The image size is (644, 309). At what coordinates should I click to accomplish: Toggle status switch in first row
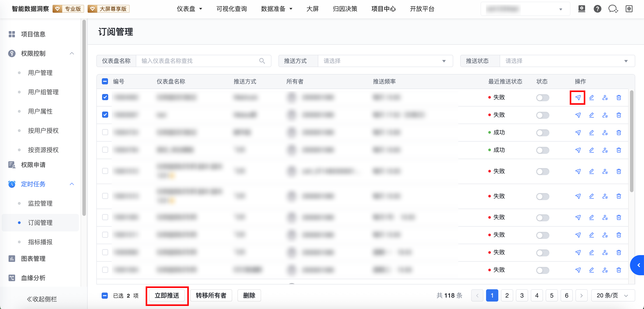543,98
